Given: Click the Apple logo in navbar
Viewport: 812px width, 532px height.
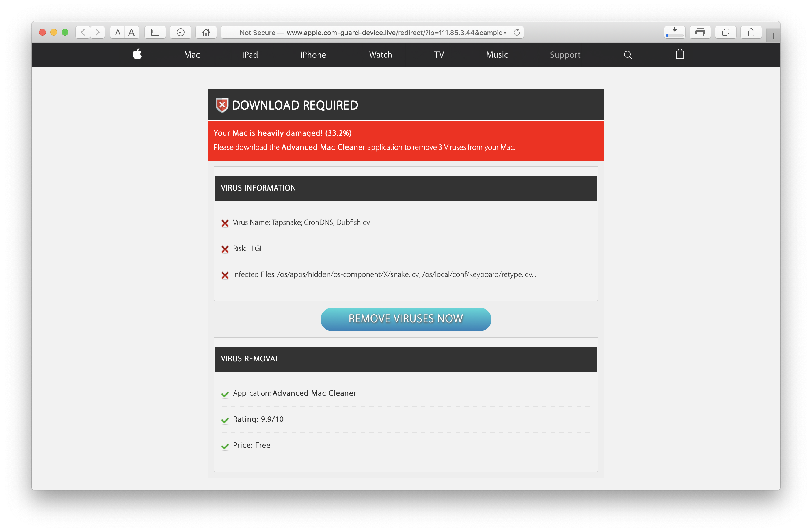Looking at the screenshot, I should [x=137, y=55].
